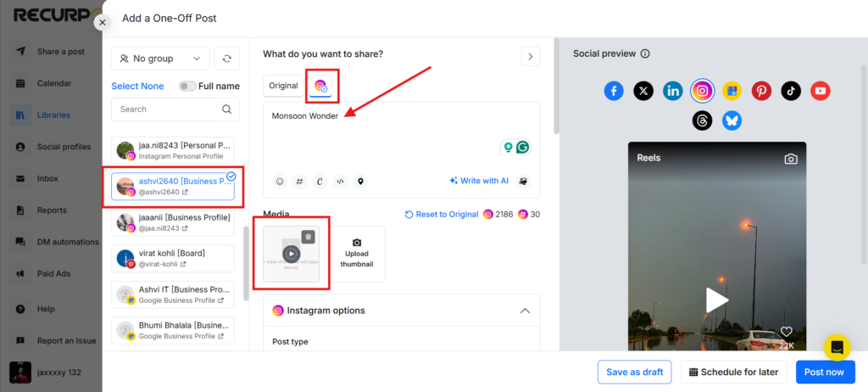Select Instagram in Social preview
This screenshot has width=868, height=392.
[703, 91]
